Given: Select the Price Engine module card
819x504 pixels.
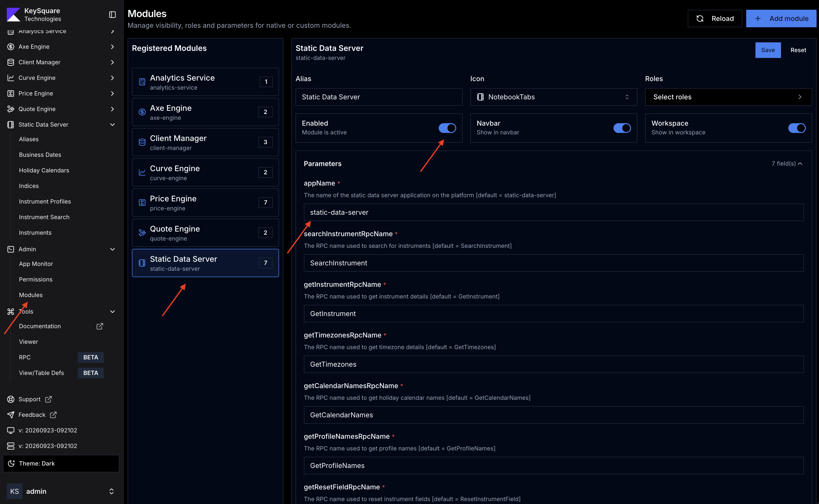Looking at the screenshot, I should pyautogui.click(x=205, y=203).
